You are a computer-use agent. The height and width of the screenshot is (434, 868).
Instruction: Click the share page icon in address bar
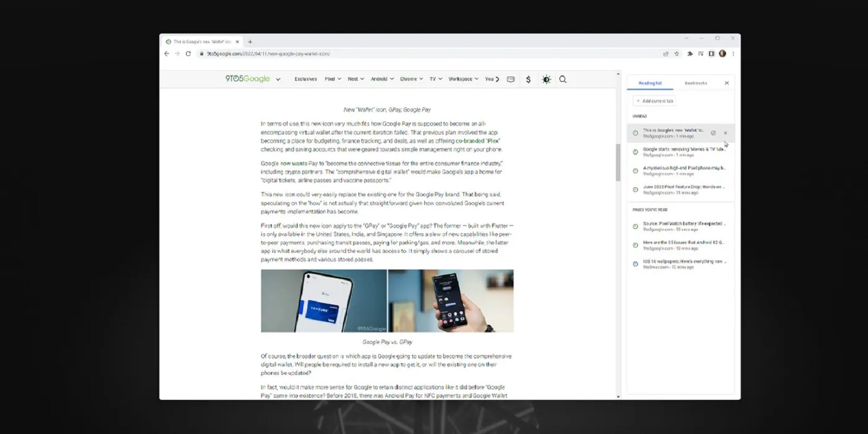(x=666, y=54)
